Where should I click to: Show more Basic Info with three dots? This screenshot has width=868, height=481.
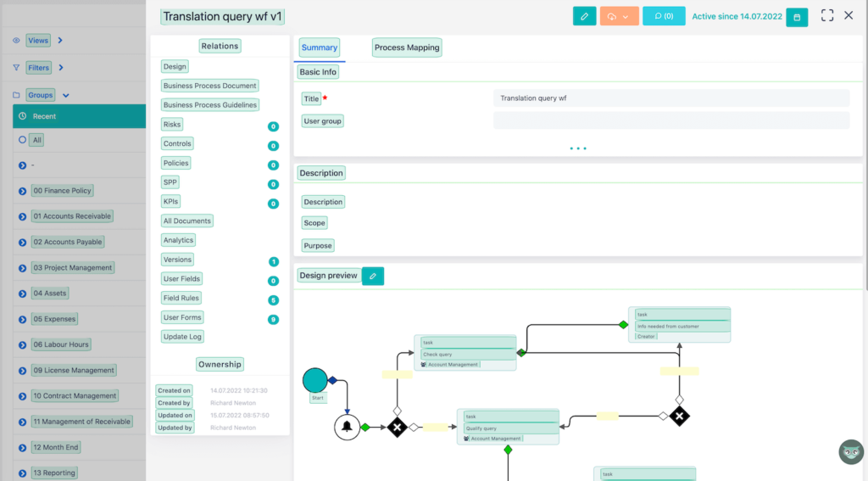tap(578, 148)
